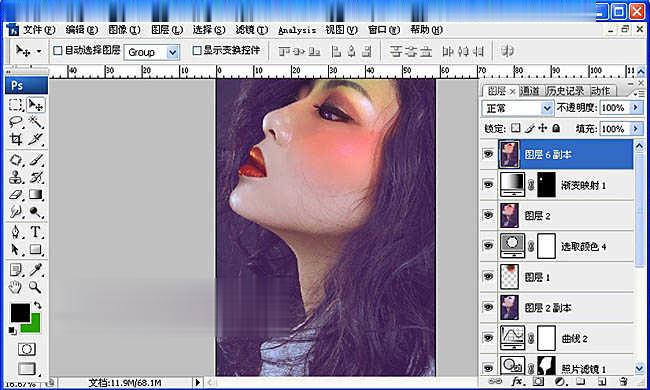Select the Rectangle shape tool

tap(36, 249)
